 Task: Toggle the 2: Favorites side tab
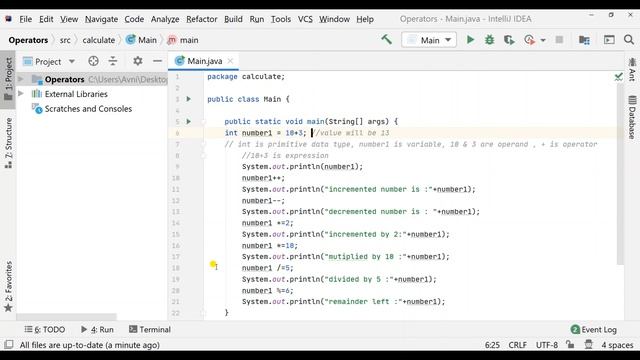point(8,287)
